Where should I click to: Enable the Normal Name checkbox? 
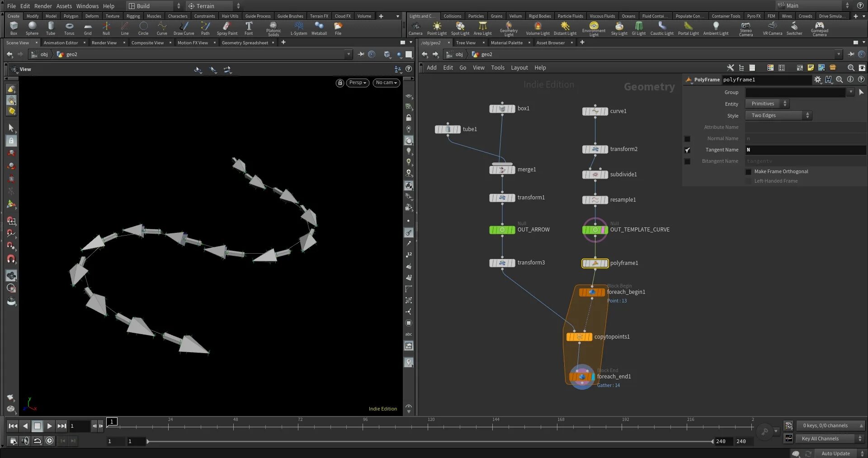687,139
